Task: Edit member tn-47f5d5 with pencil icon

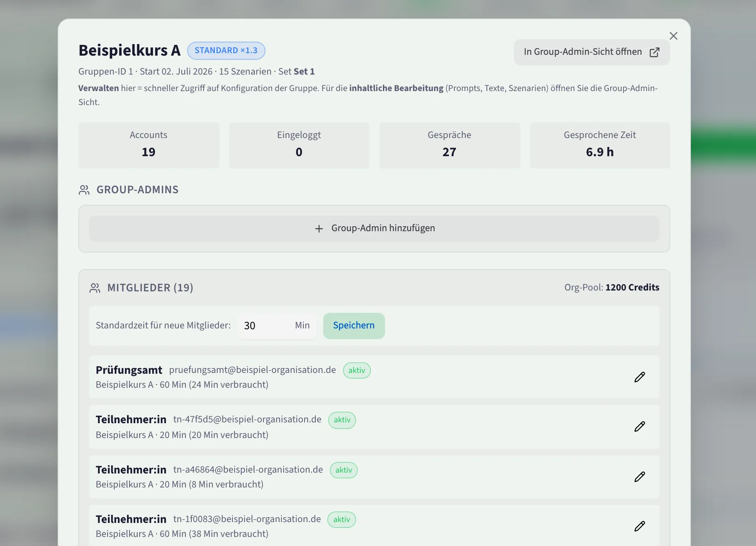Action: point(639,426)
